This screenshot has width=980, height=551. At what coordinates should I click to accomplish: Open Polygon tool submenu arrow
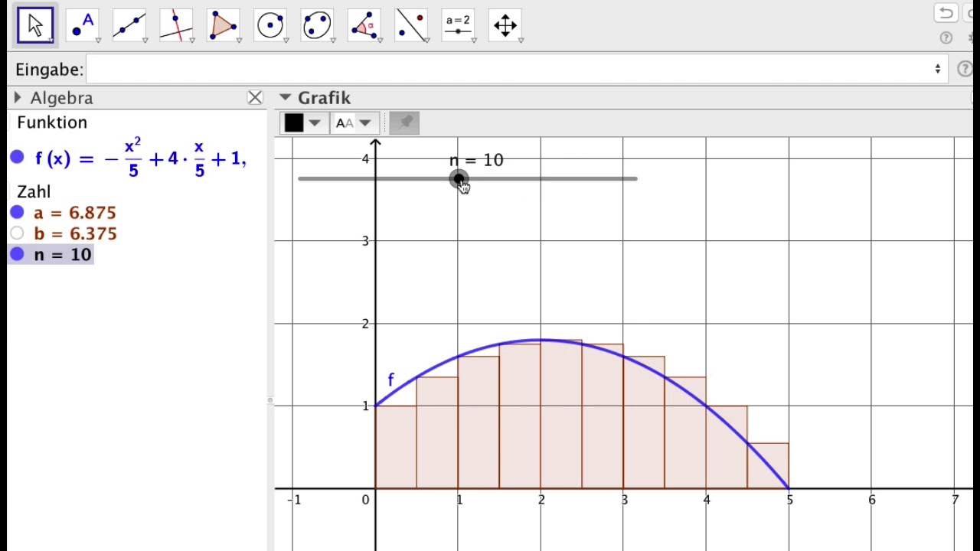239,40
